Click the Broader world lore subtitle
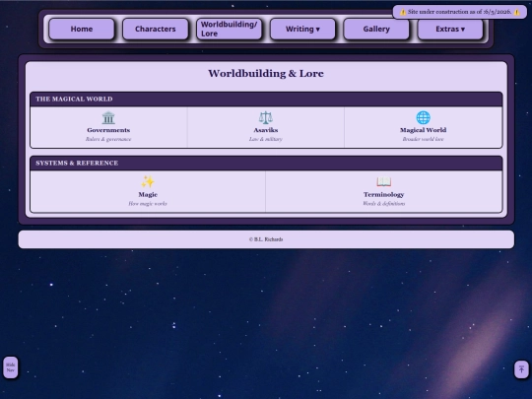 pyautogui.click(x=423, y=139)
